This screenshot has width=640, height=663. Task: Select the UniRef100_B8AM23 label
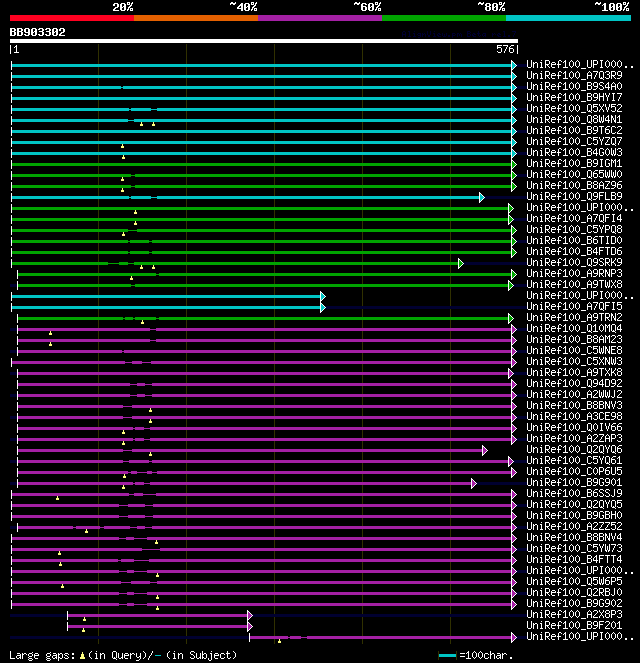[574, 339]
